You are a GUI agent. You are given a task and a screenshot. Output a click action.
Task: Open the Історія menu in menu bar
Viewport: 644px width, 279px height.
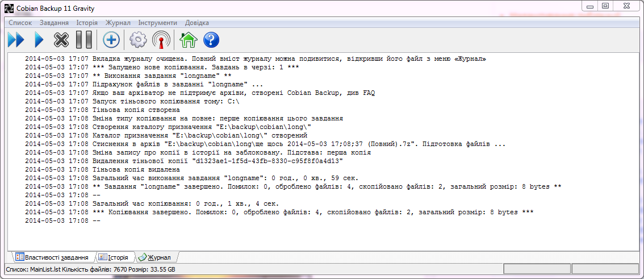point(87,23)
